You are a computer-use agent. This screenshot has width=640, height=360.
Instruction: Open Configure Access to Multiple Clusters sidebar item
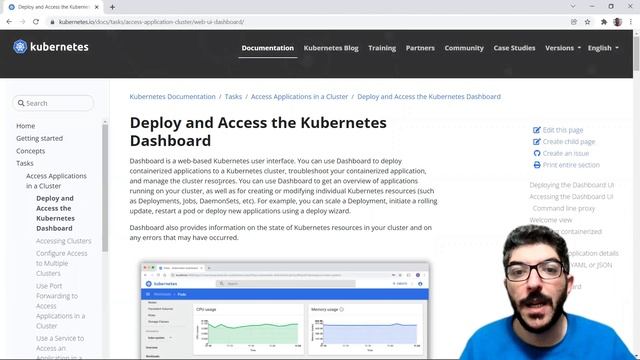(62, 263)
